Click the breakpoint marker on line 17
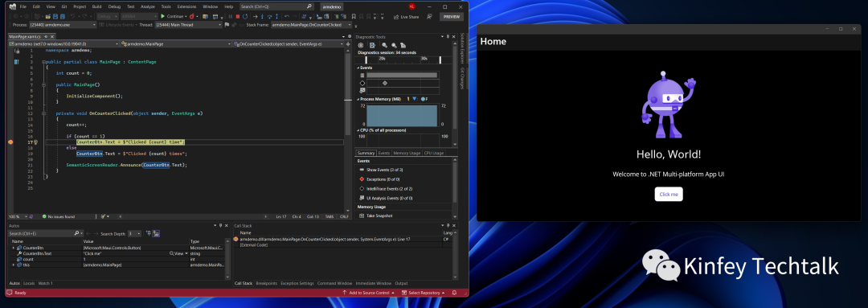 click(10, 142)
